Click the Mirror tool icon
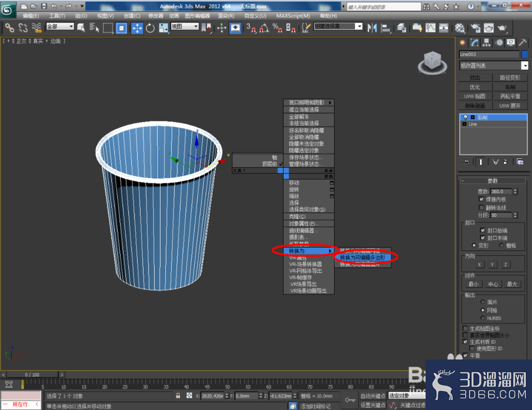The image size is (532, 410). 372,28
